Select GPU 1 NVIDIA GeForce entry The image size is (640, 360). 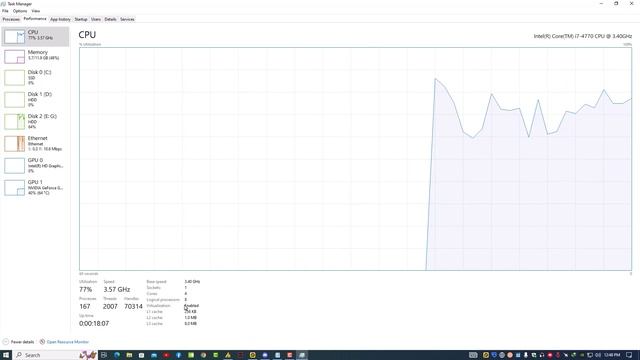pos(35,188)
